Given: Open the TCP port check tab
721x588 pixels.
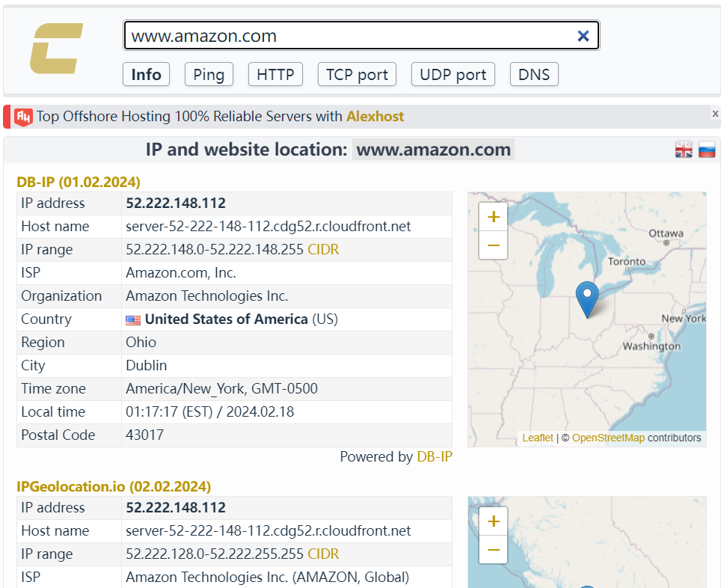Looking at the screenshot, I should point(357,75).
